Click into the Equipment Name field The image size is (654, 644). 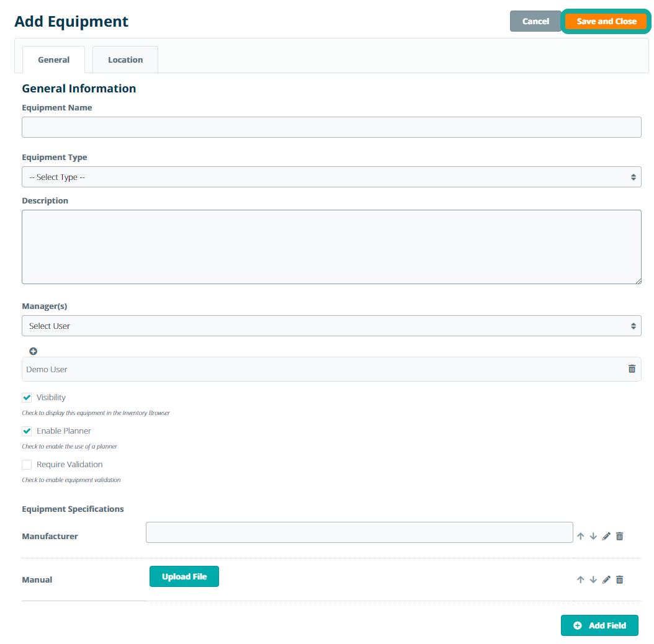click(331, 127)
